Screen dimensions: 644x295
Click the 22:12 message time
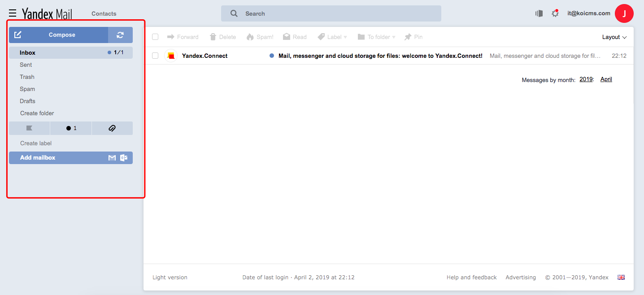[619, 56]
